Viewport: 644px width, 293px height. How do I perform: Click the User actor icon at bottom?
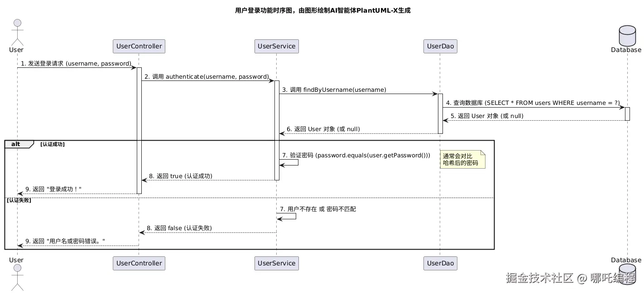(x=17, y=278)
